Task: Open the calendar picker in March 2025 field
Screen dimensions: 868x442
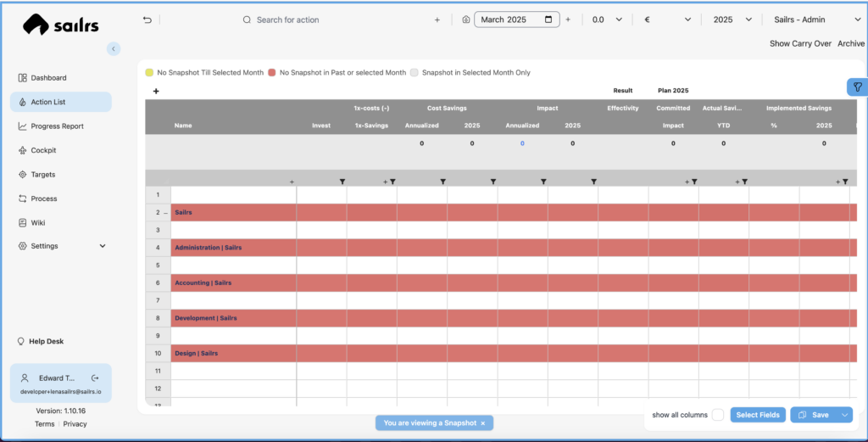Action: (549, 20)
